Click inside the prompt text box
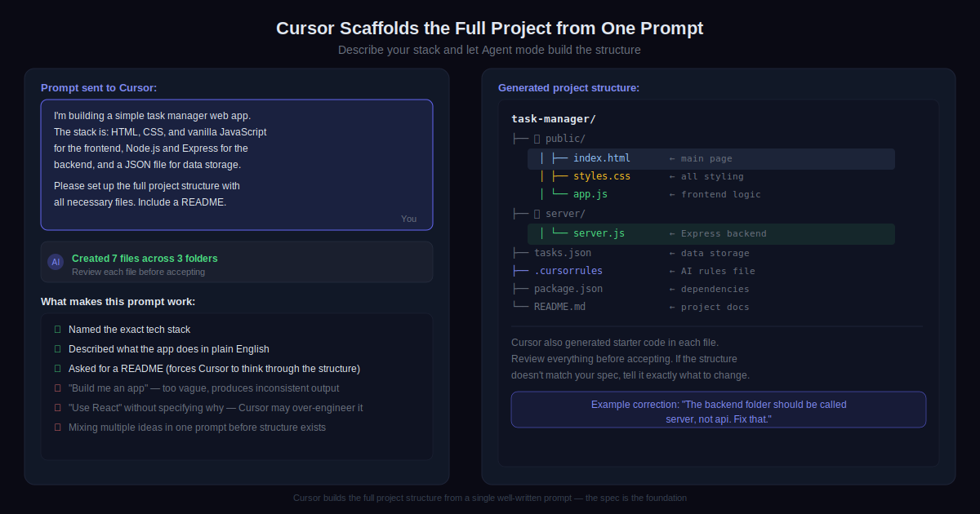 237,165
